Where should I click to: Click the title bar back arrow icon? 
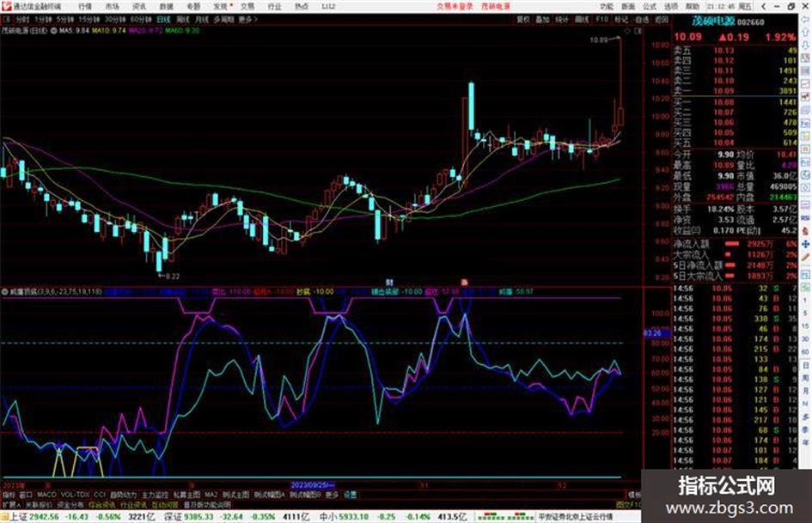pos(763,7)
